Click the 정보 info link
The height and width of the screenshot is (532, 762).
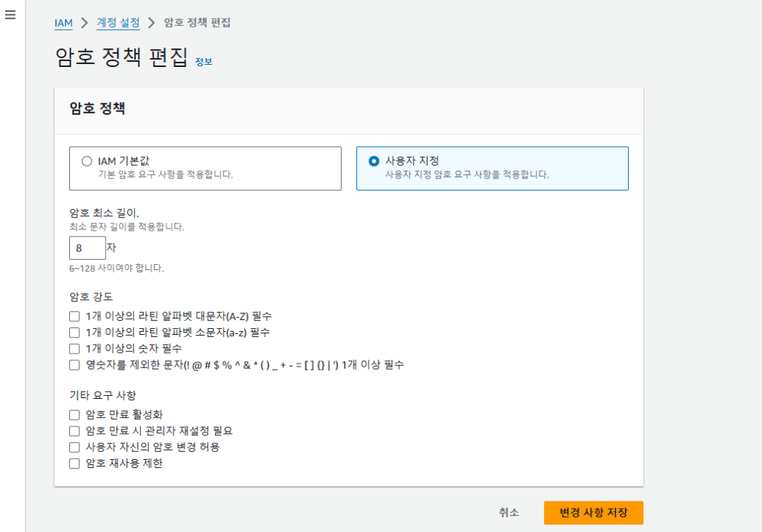(204, 62)
